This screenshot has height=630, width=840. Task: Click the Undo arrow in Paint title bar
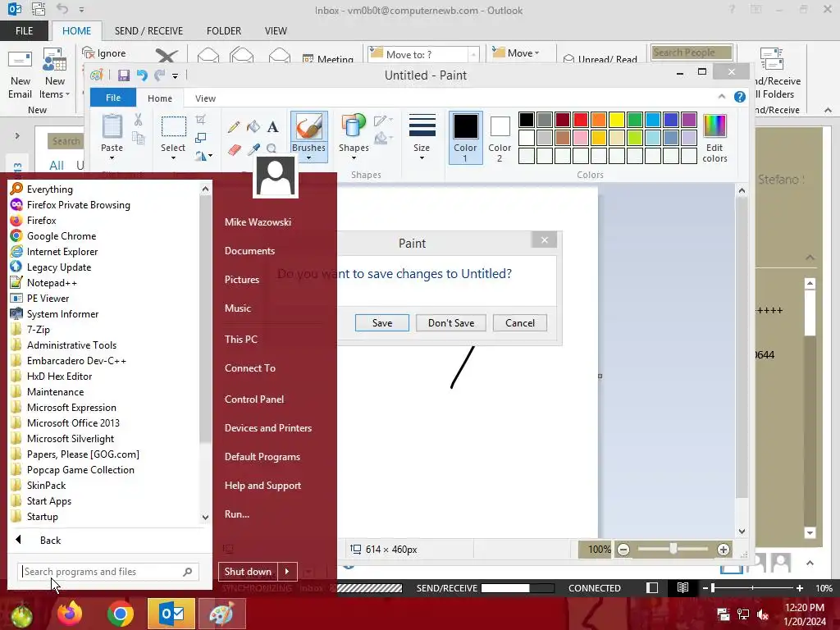point(142,75)
